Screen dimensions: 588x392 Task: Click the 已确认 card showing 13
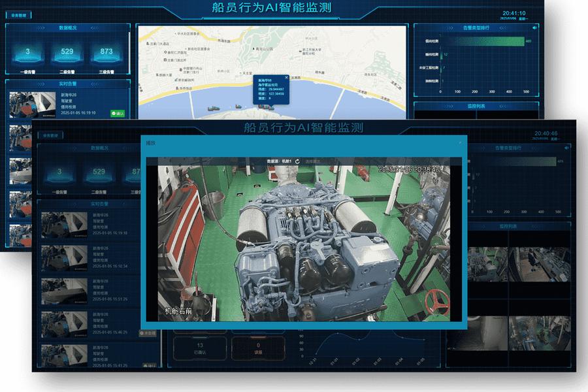click(200, 348)
